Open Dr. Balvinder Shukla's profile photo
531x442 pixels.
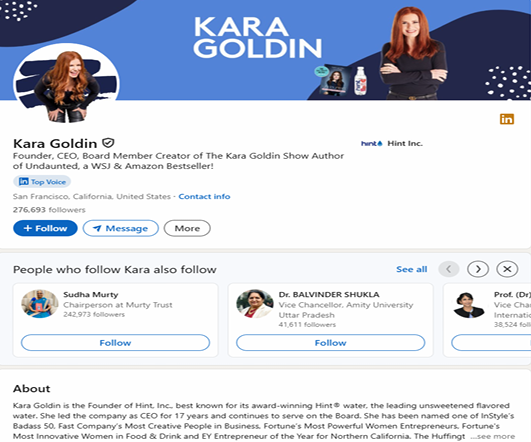[255, 303]
